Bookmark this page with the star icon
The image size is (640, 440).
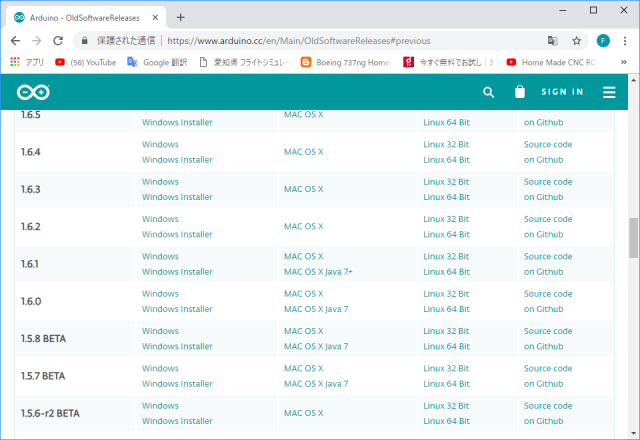[576, 41]
